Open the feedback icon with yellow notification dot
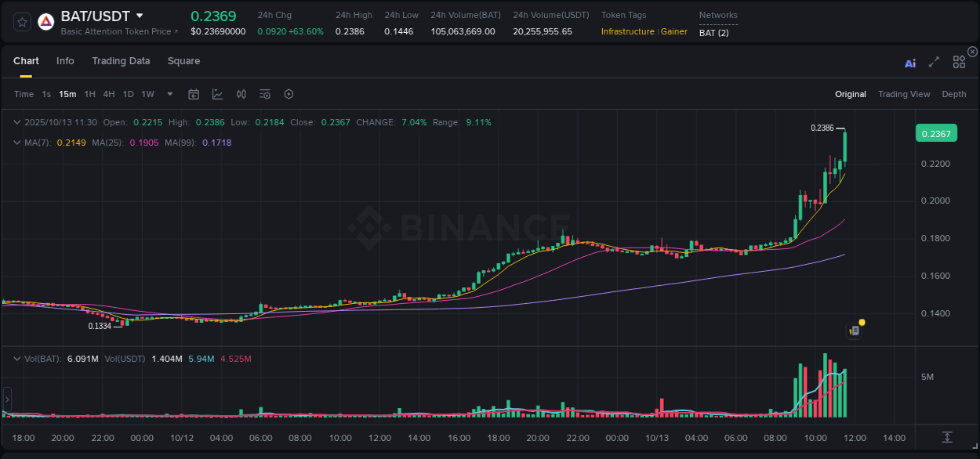980x459 pixels. pyautogui.click(x=854, y=330)
